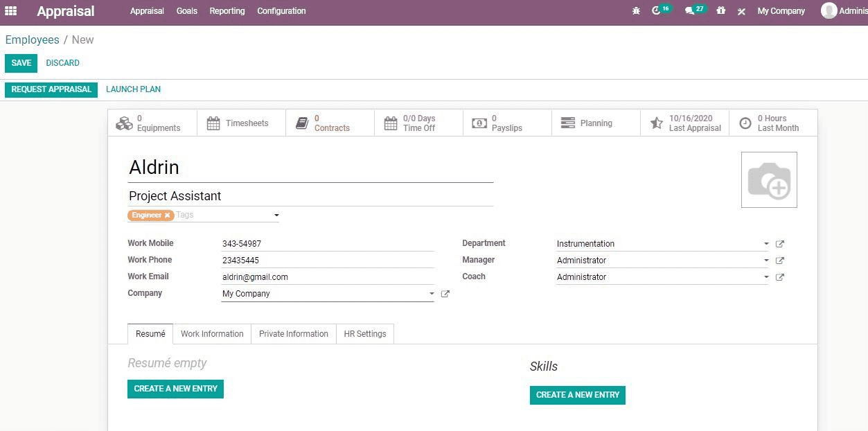The image size is (868, 431).
Task: Open Days Time Off stat button
Action: [418, 123]
